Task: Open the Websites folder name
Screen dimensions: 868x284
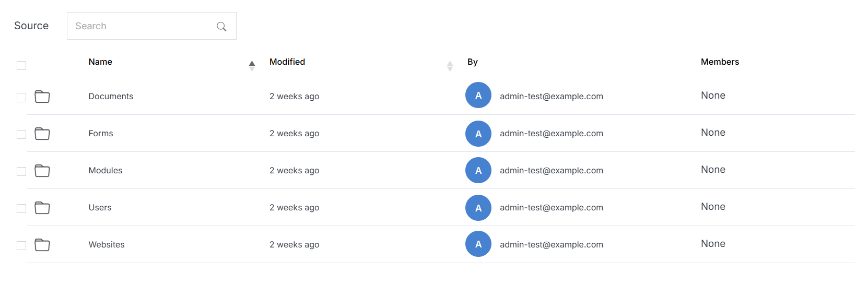Action: coord(107,244)
